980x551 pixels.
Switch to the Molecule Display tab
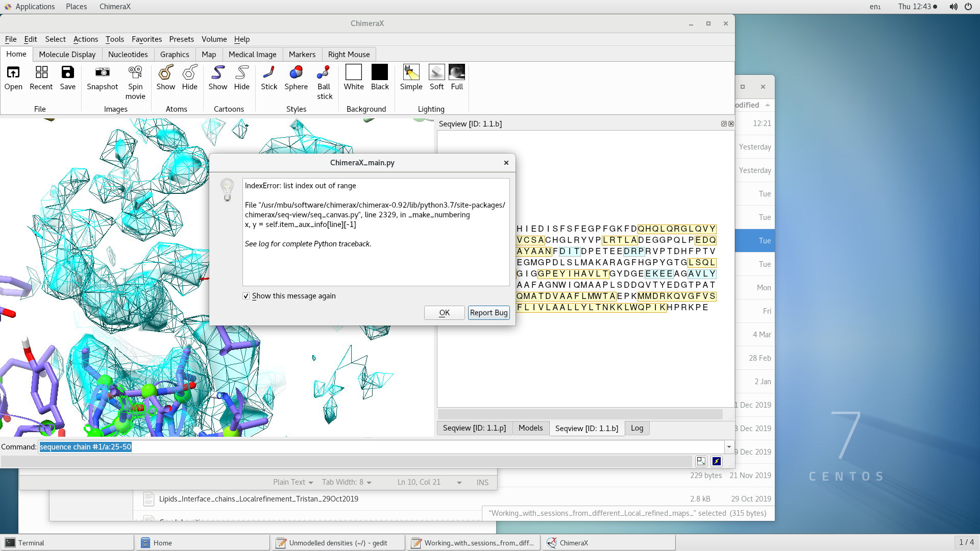point(67,55)
